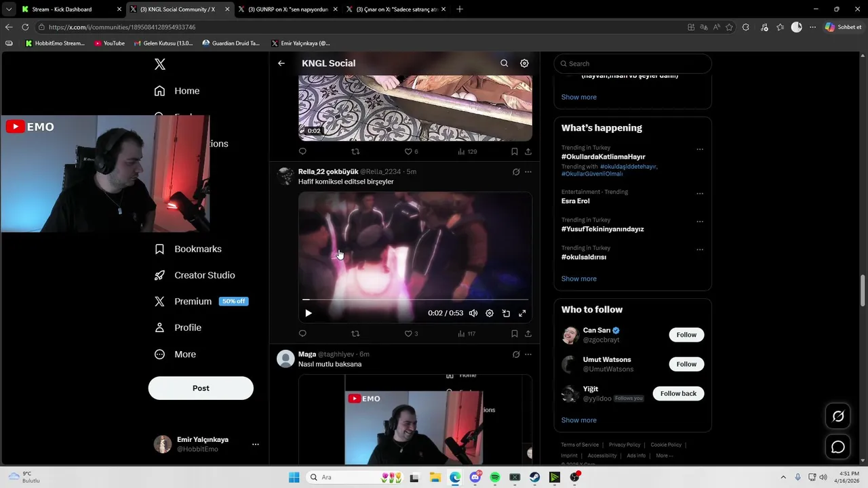Open KNGL Social community settings gear
Viewport: 868px width, 488px height.
(x=524, y=63)
